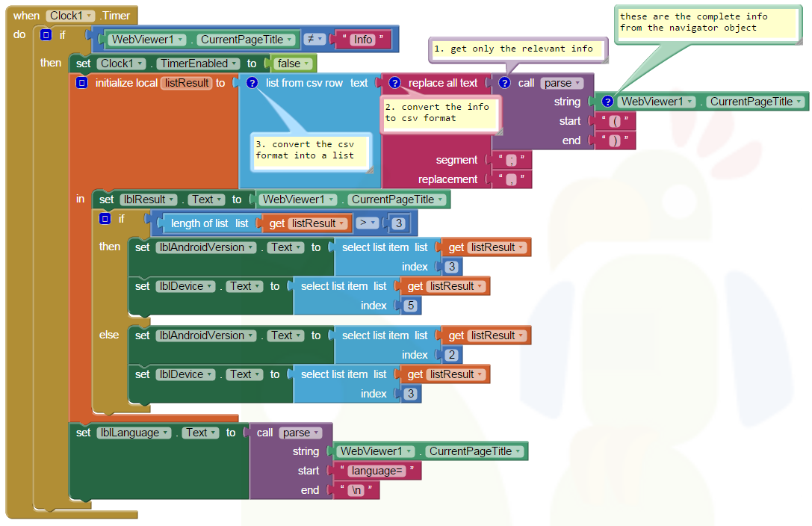The height and width of the screenshot is (526, 812).
Task: Click the listResult variable name field
Action: pos(187,83)
